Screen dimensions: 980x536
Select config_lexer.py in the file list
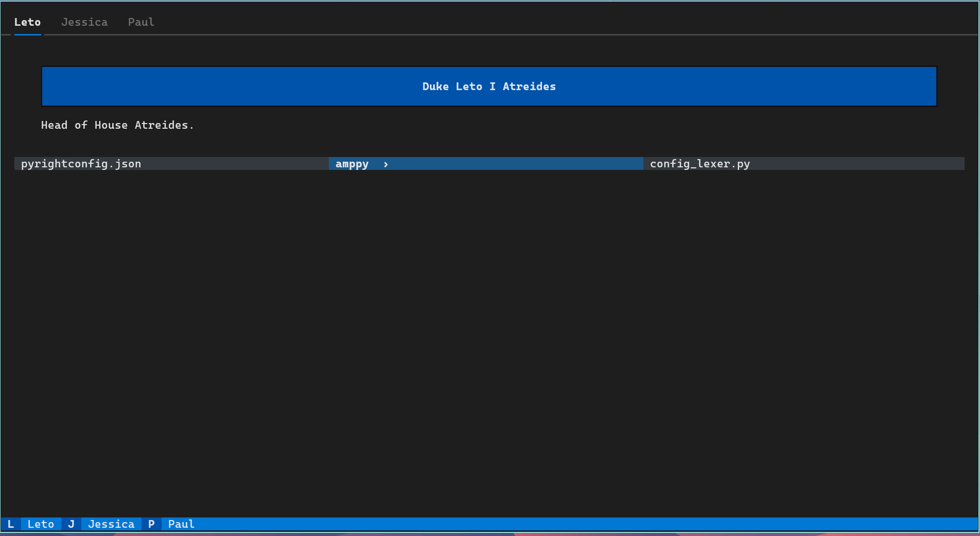click(x=803, y=164)
